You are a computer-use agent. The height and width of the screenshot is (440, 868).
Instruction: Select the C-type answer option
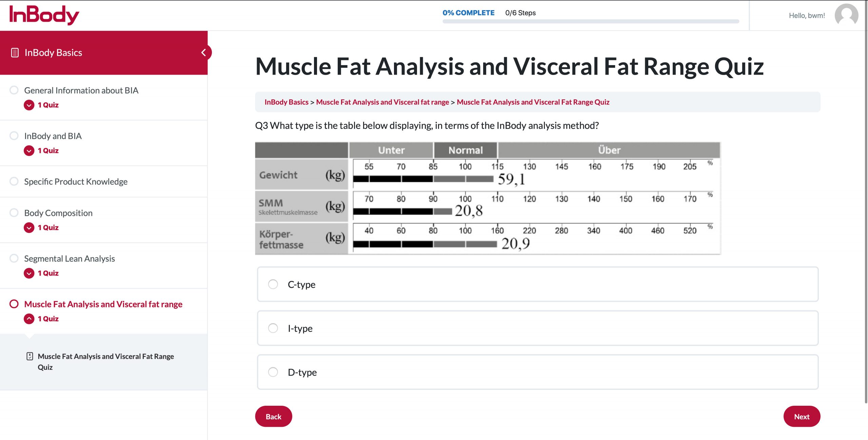[x=273, y=284]
